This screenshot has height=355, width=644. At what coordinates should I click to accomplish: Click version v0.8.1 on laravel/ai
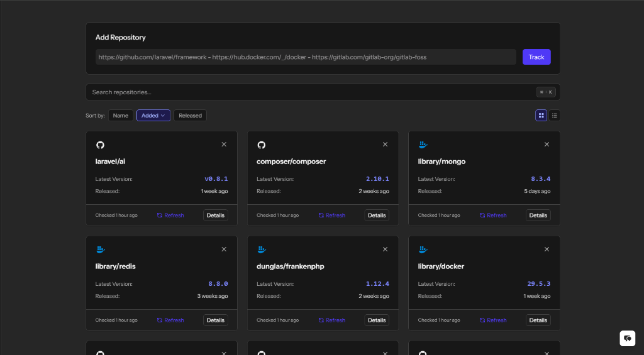click(x=216, y=179)
